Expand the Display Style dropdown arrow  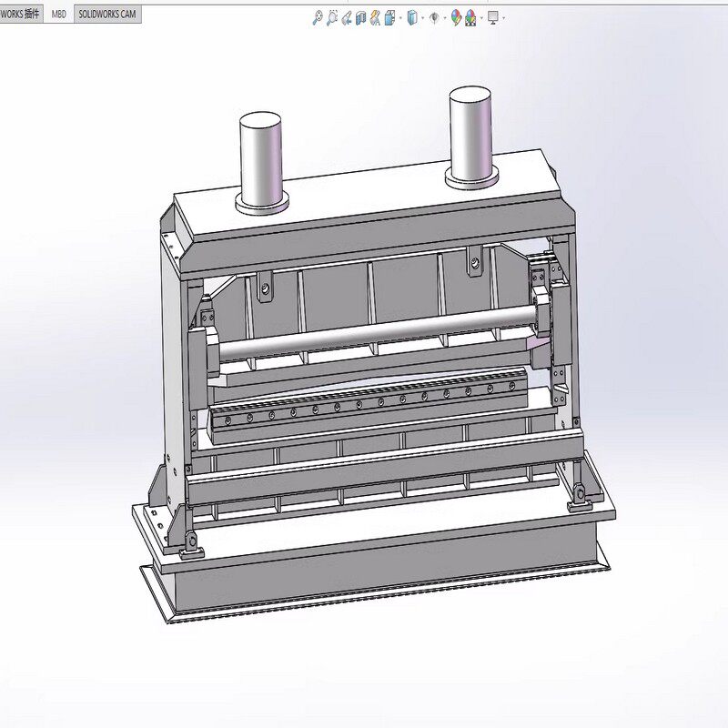pyautogui.click(x=423, y=18)
